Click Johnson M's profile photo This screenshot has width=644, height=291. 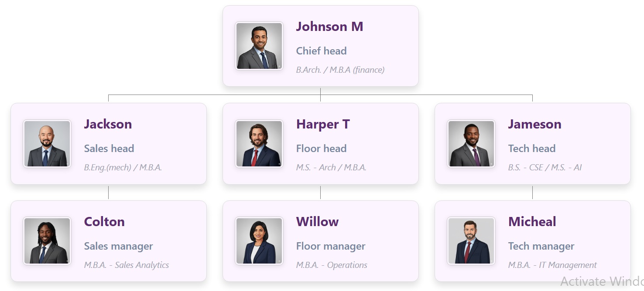click(259, 46)
